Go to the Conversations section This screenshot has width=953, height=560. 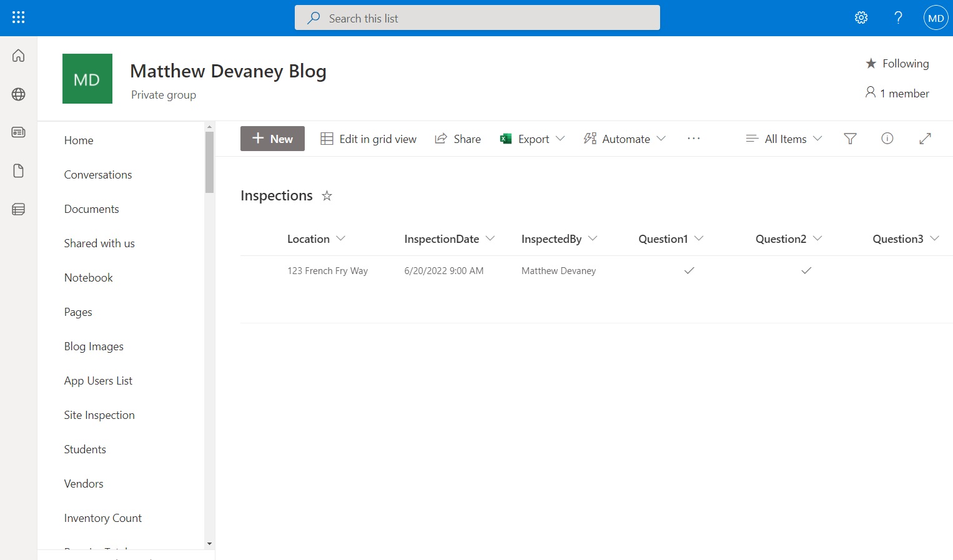pyautogui.click(x=98, y=174)
